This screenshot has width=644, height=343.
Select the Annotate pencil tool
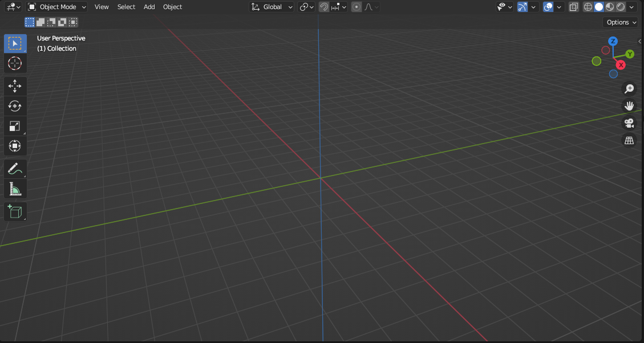pos(15,169)
